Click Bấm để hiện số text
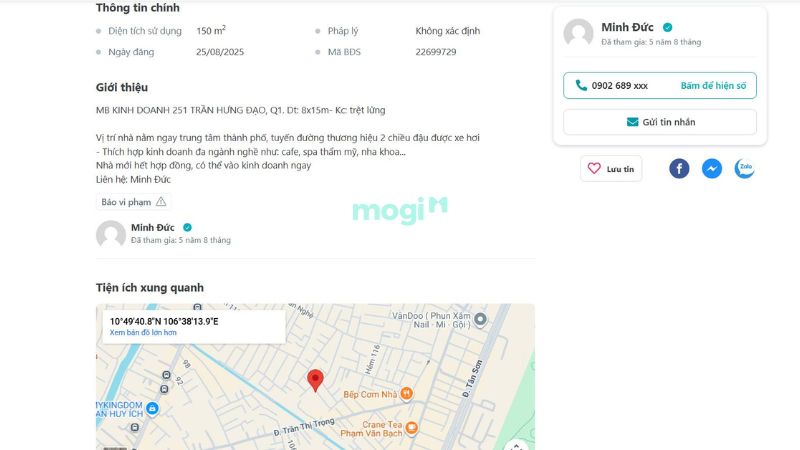The image size is (800, 450). (713, 86)
